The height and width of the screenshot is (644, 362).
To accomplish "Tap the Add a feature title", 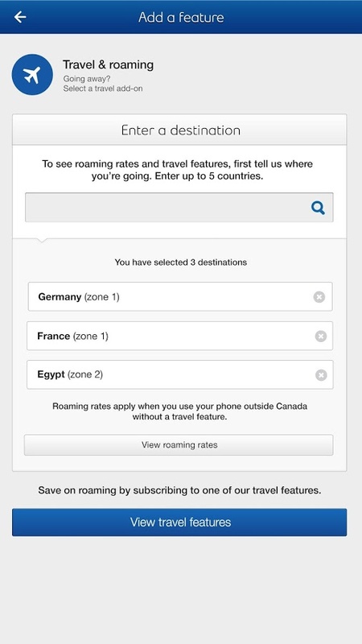I will click(x=181, y=17).
